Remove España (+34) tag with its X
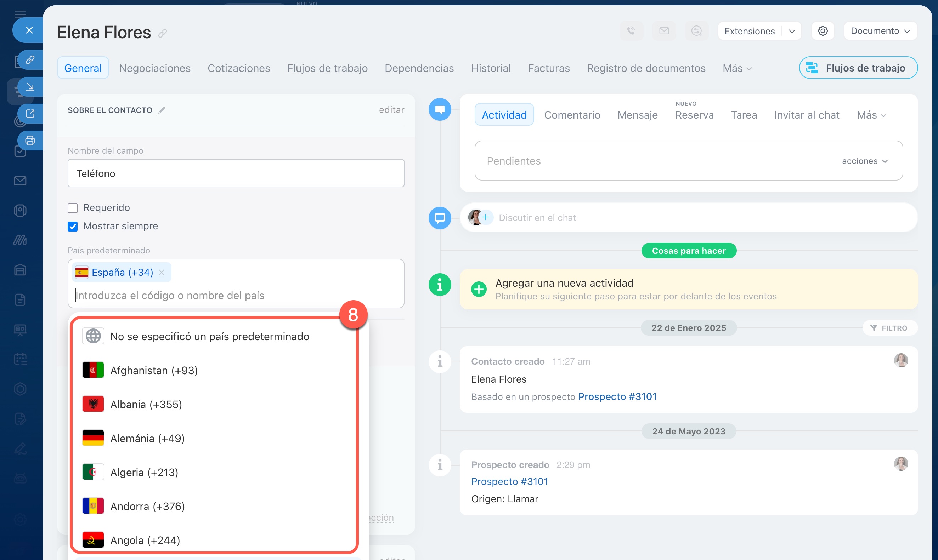The width and height of the screenshot is (938, 560). tap(162, 272)
